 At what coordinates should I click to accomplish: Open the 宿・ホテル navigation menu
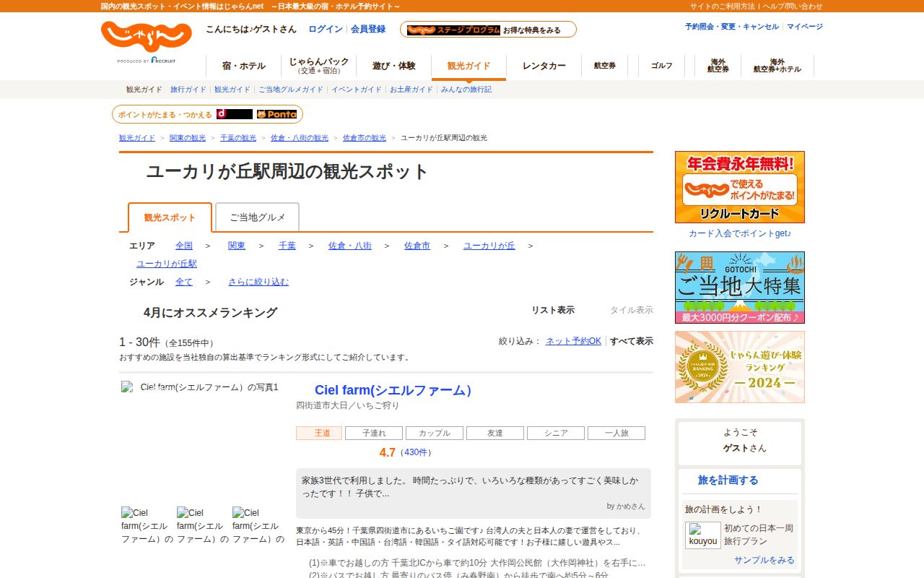pos(244,66)
